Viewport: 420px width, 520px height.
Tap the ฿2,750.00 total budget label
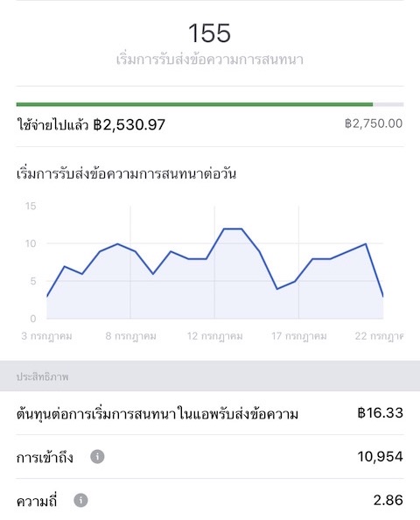(374, 123)
